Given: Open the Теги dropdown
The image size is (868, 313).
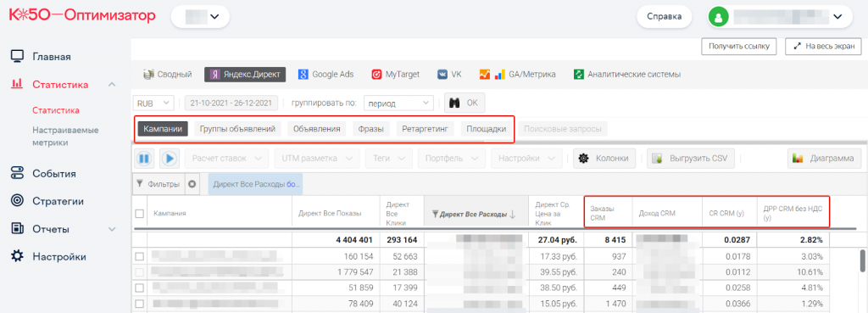Looking at the screenshot, I should click(x=388, y=159).
